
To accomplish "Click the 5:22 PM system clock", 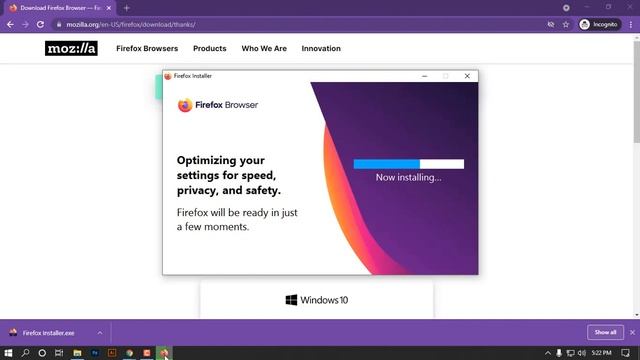I will tap(602, 353).
